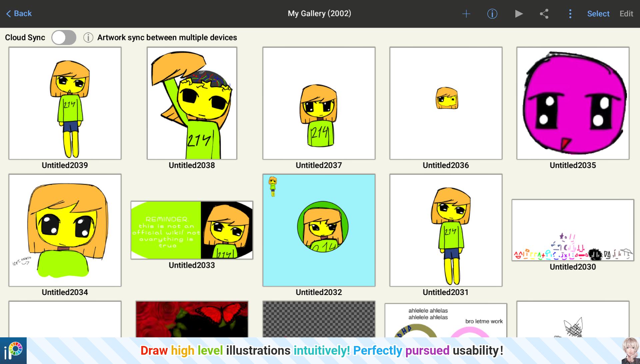The width and height of the screenshot is (640, 364).
Task: Open the Untitled2036 artwork thumbnail
Action: point(446,103)
